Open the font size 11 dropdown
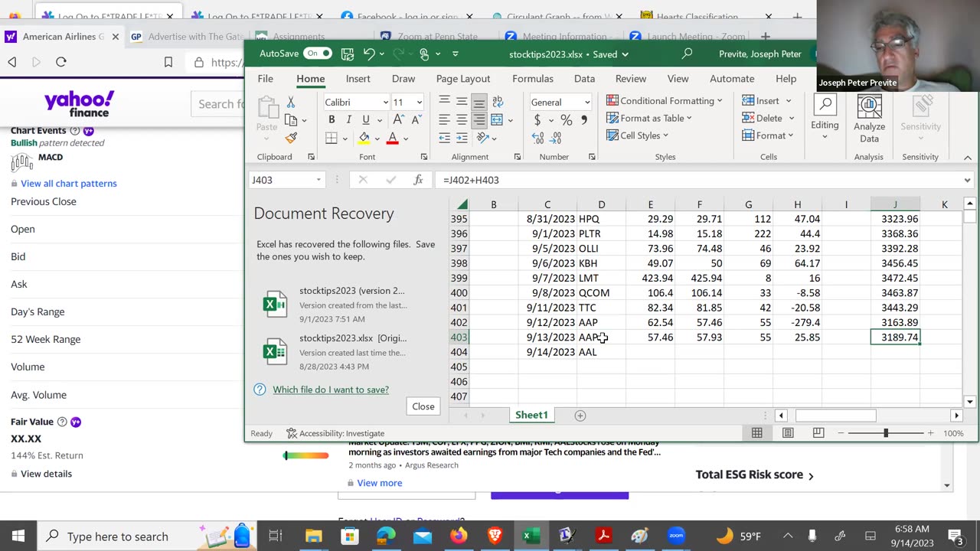 (419, 103)
